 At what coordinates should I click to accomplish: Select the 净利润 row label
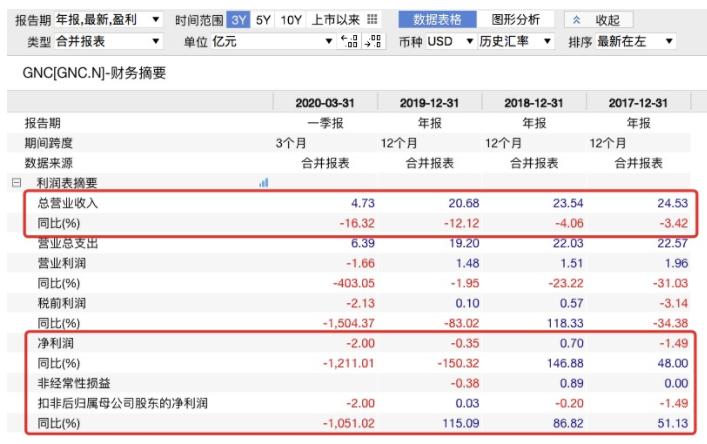point(55,343)
